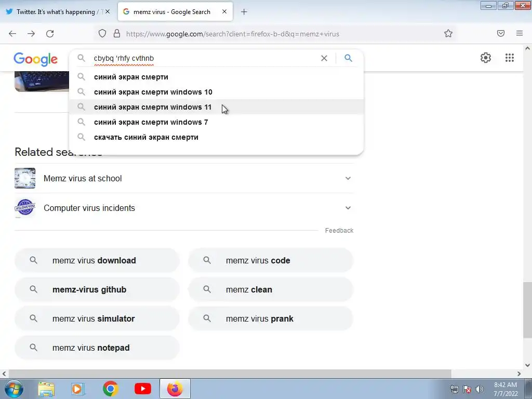The image size is (532, 399).
Task: Go to the Google logo homepage
Action: click(x=36, y=59)
